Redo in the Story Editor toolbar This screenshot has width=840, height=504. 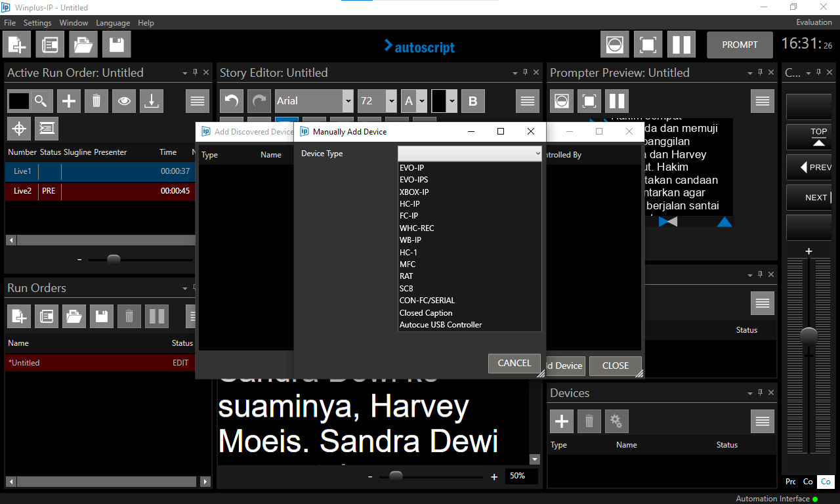coord(259,101)
